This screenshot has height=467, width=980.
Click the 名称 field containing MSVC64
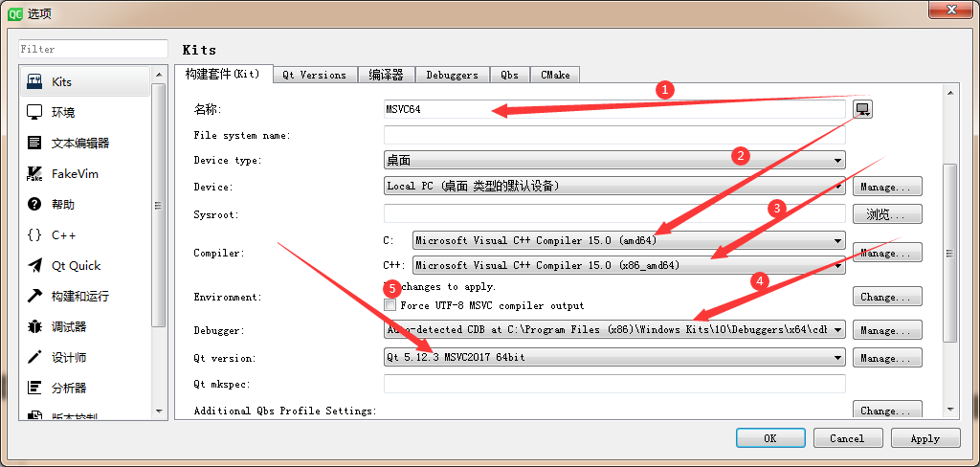click(614, 109)
